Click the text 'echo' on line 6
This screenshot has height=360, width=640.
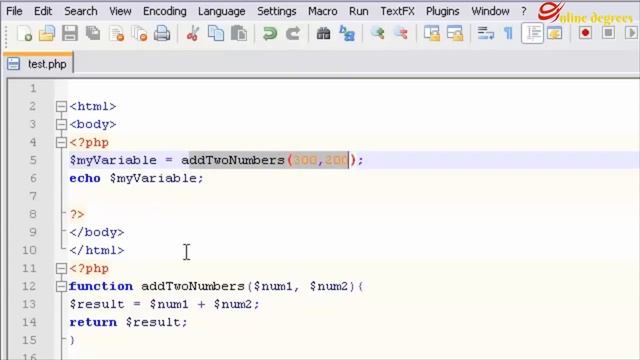(85, 178)
